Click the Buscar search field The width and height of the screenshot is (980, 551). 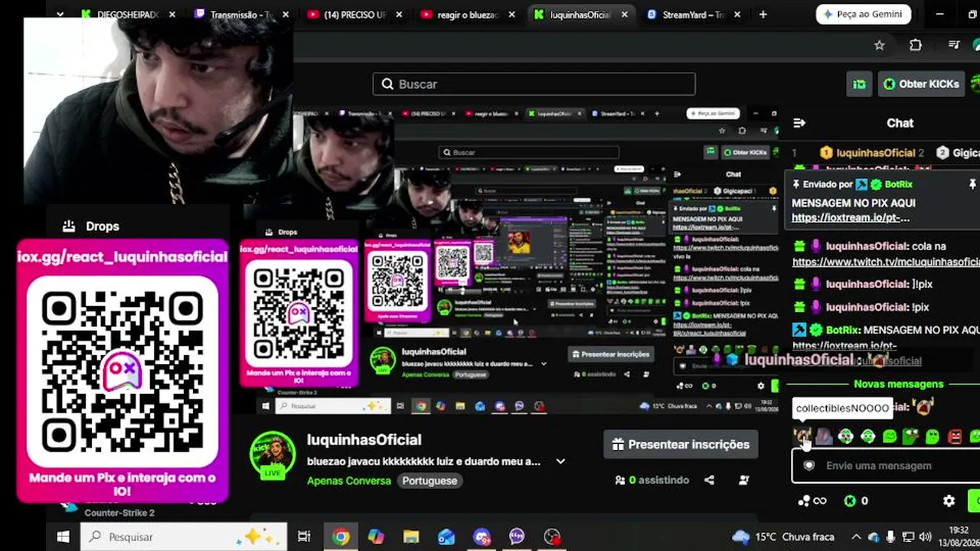(534, 84)
